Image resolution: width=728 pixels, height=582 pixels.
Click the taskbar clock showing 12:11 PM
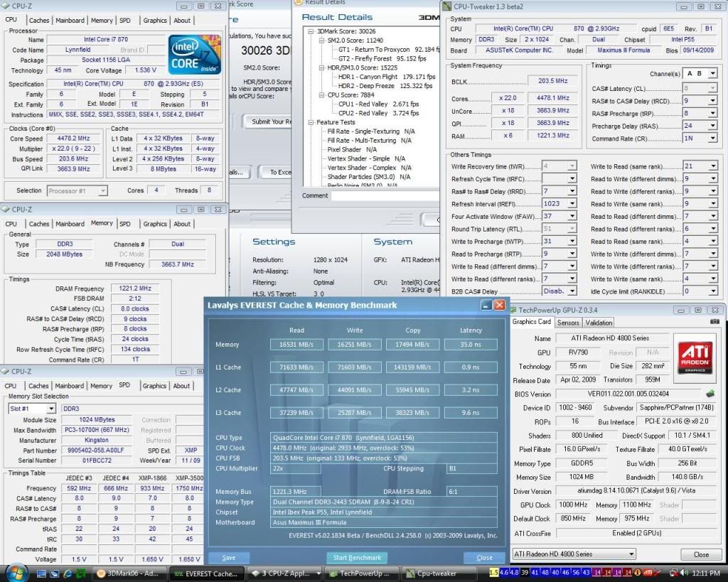706,573
